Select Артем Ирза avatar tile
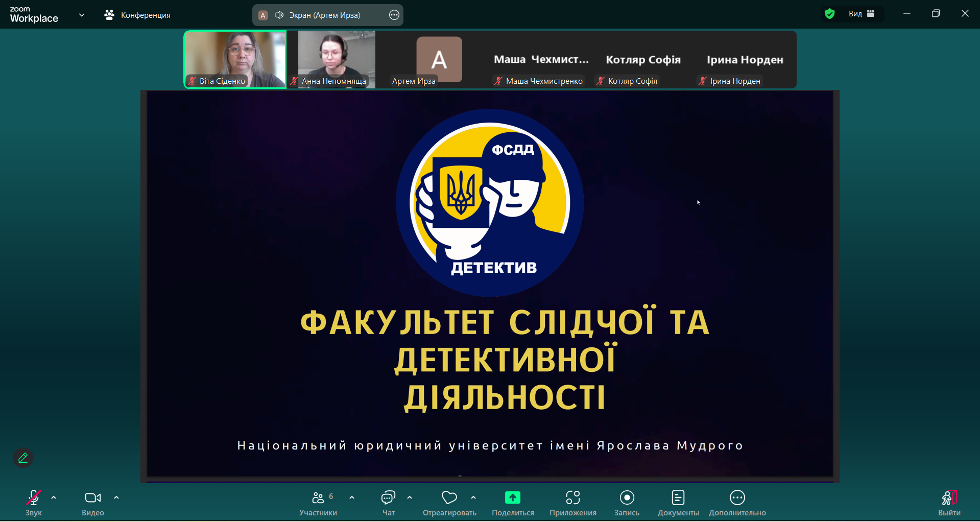 tap(439, 59)
